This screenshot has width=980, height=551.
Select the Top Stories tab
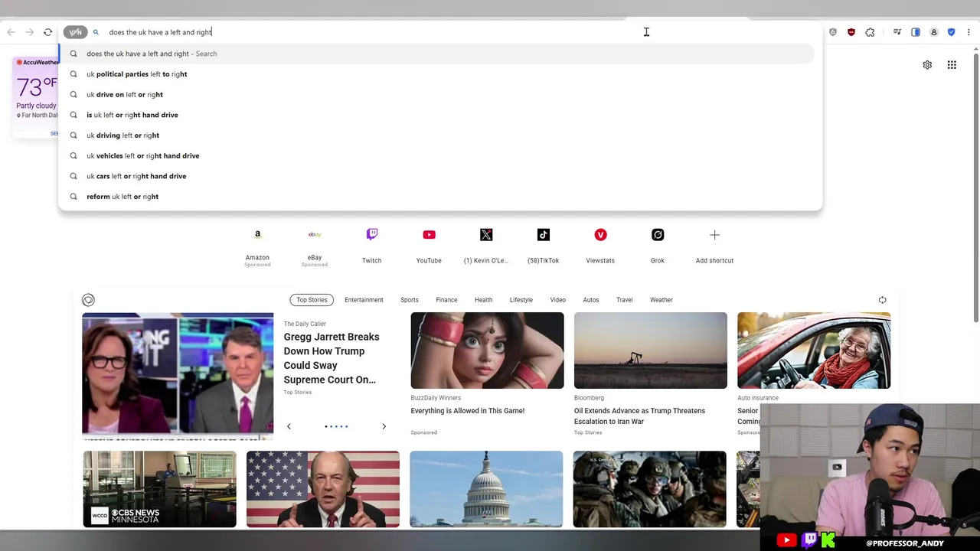312,300
